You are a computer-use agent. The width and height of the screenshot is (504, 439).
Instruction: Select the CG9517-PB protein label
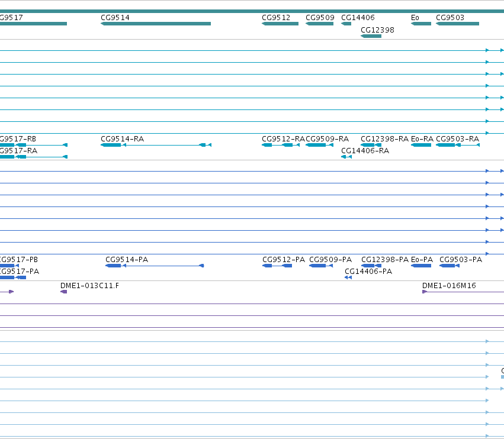[18, 260]
